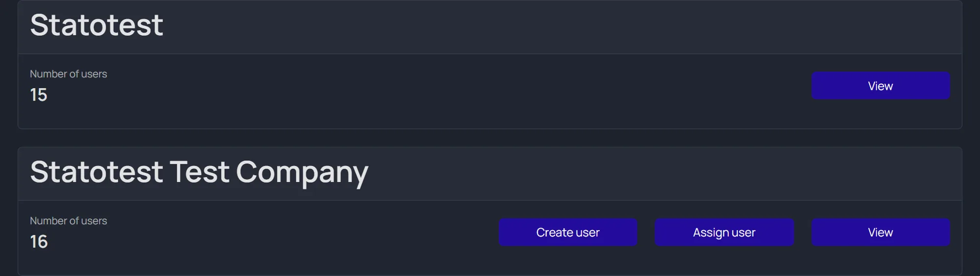Create user in Statotest Test Company
Screen dimensions: 980x276
click(x=568, y=232)
